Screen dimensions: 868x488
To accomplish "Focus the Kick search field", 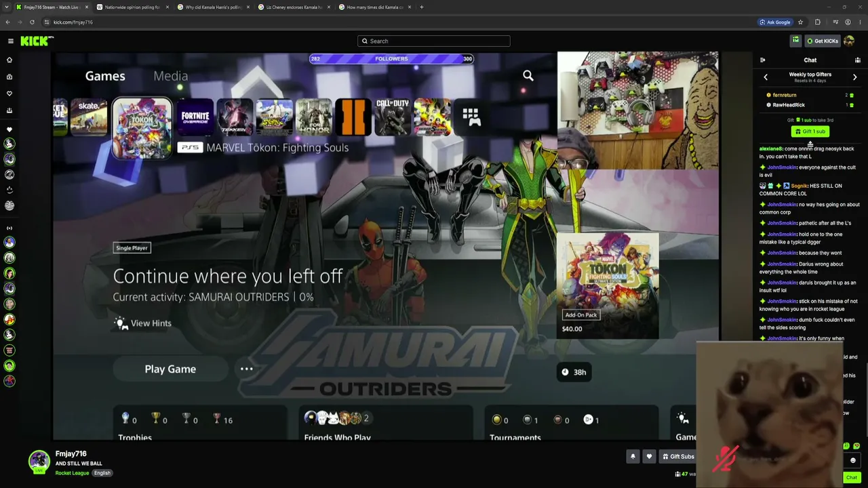I will click(x=434, y=41).
